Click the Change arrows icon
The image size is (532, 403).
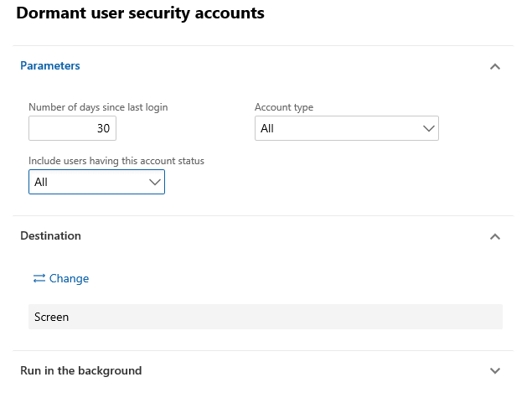(x=39, y=278)
